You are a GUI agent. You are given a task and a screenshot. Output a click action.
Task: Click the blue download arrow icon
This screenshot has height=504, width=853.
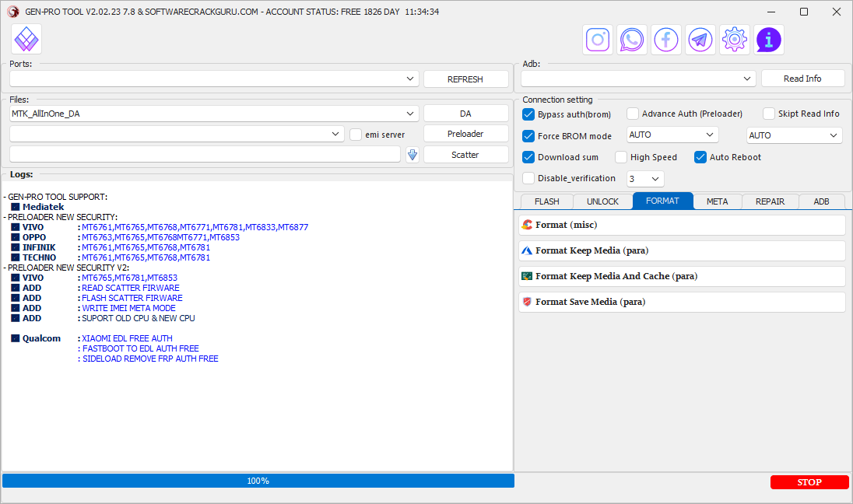[412, 155]
